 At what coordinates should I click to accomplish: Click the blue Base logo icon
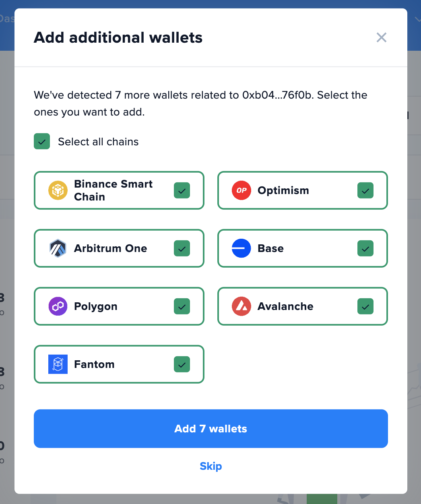(241, 248)
